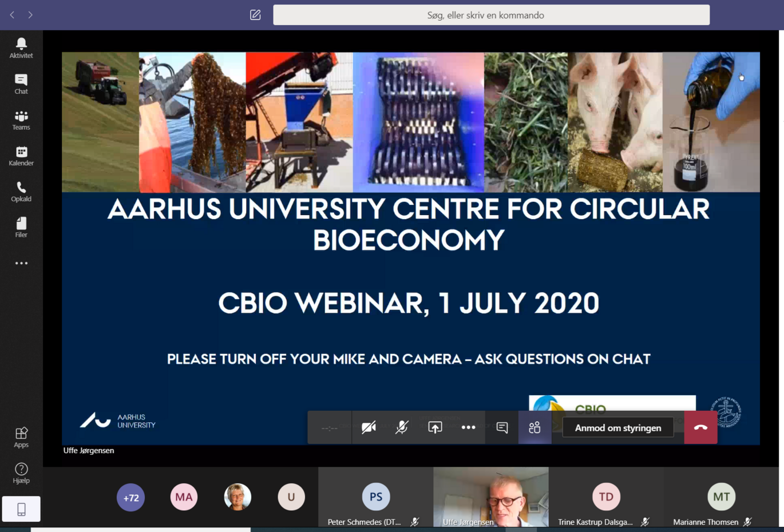The image size is (784, 532).
Task: Go forward with the right arrow
Action: (x=30, y=15)
